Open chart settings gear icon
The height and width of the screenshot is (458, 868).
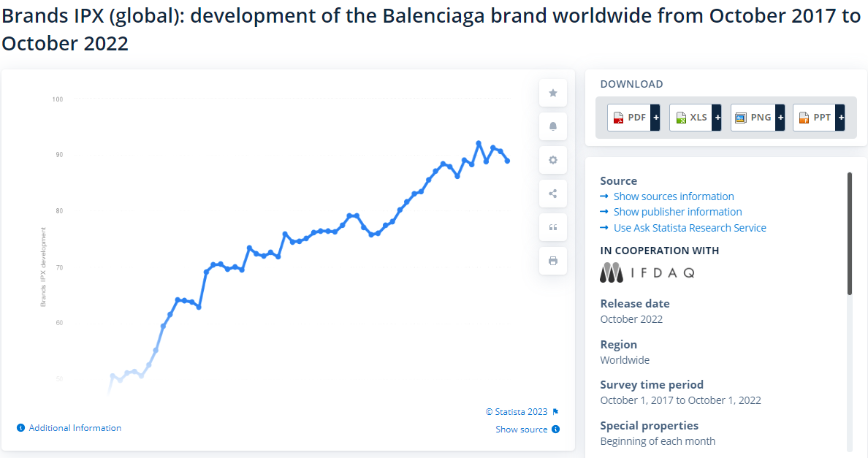(x=552, y=160)
